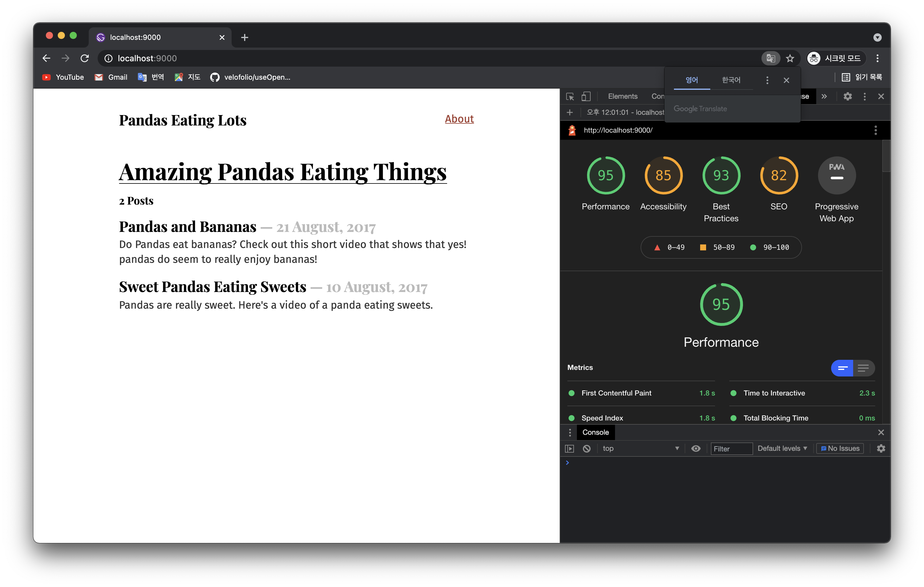Switch metrics to expanded view toggle
The width and height of the screenshot is (924, 587).
(x=863, y=368)
